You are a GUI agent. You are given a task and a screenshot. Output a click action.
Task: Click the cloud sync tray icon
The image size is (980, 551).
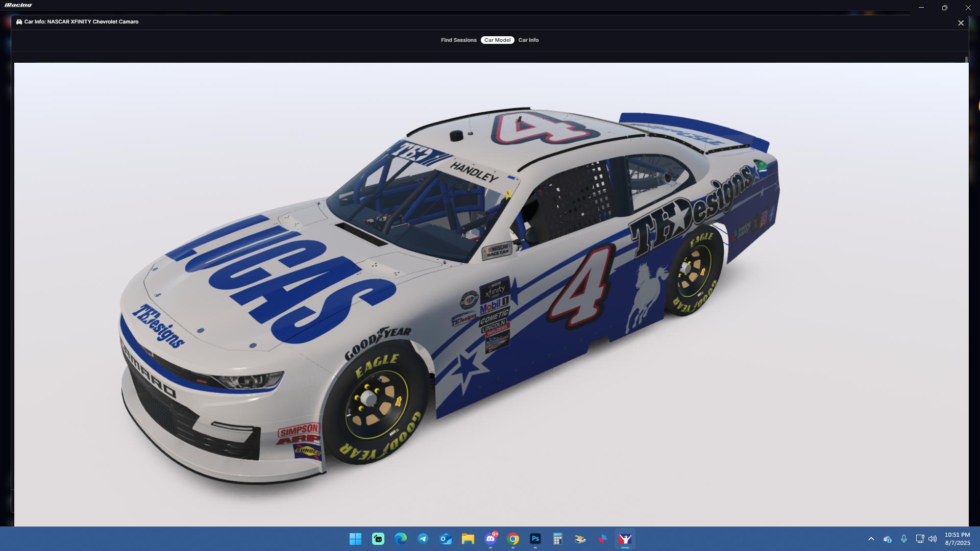click(888, 539)
